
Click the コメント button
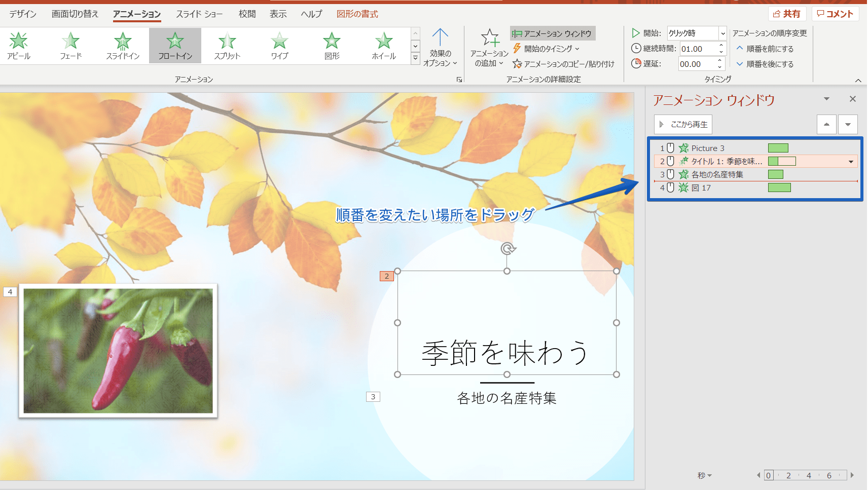pos(835,14)
